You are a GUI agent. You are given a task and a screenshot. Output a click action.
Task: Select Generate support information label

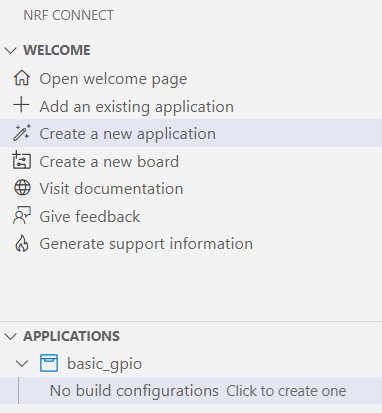click(146, 244)
